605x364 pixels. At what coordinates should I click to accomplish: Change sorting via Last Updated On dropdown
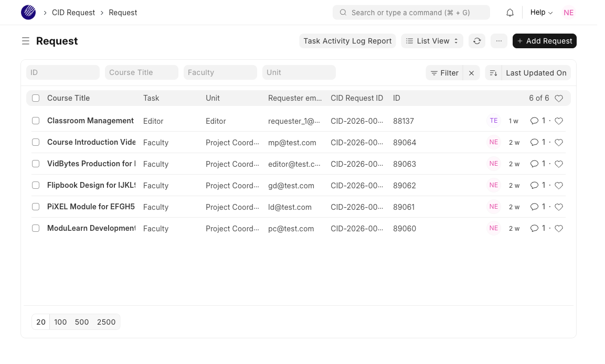tap(536, 73)
